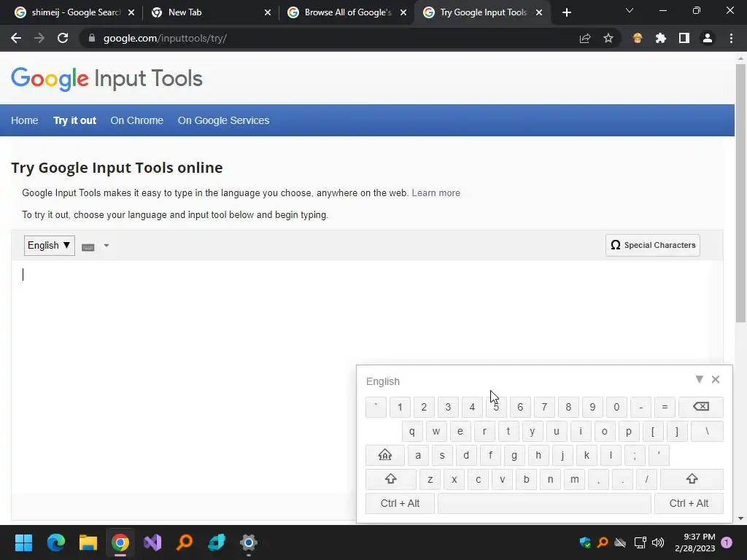Toggle left Ctrl + Alt key on keyboard
The height and width of the screenshot is (560, 747).
400,503
